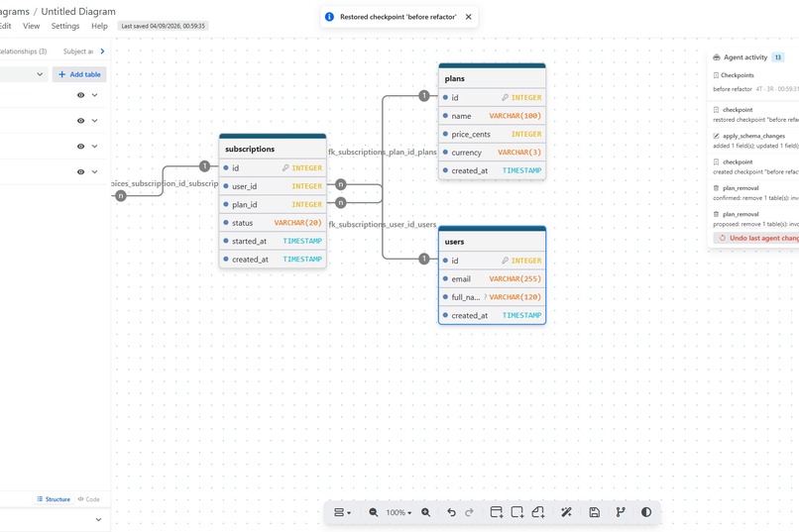Screen dimensions: 799x532
Task: Expand the first table row chevron
Action: [95, 95]
